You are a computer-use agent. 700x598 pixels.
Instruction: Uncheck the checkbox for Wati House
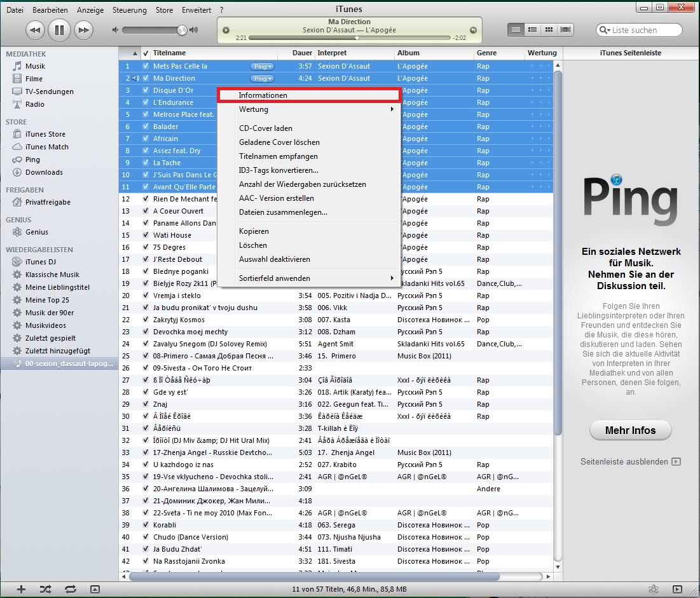click(146, 235)
